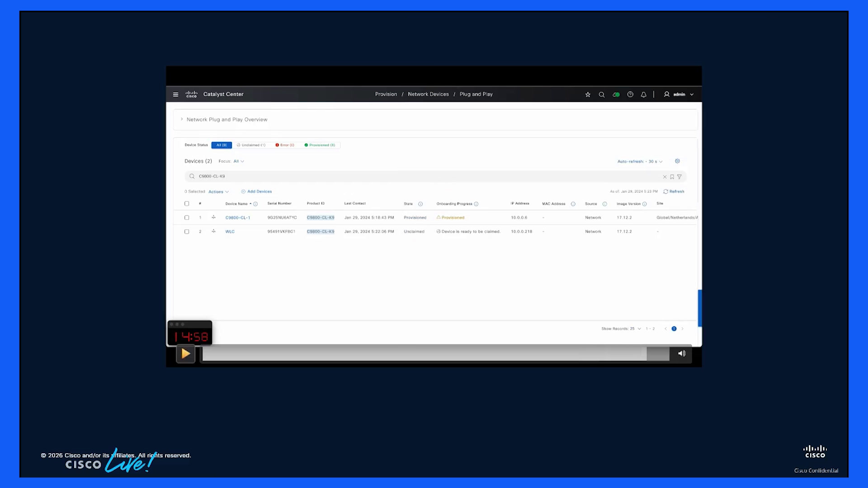Clear the search with the X icon

click(665, 177)
